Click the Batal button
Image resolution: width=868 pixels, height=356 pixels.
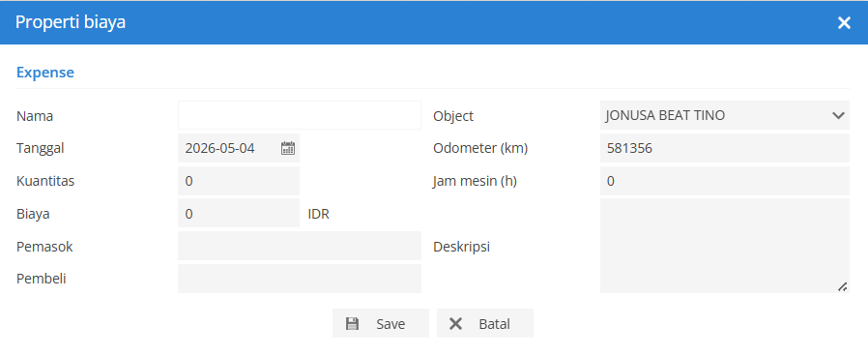point(485,323)
